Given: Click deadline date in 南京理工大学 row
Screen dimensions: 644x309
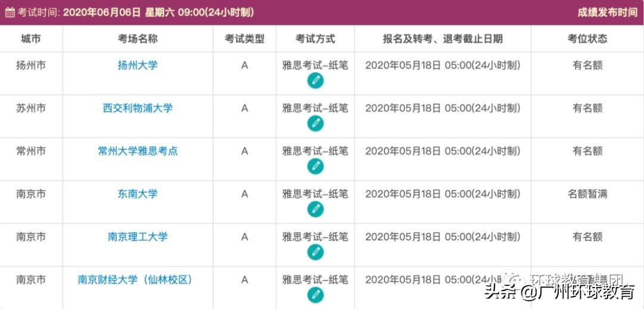Looking at the screenshot, I should (x=442, y=237).
